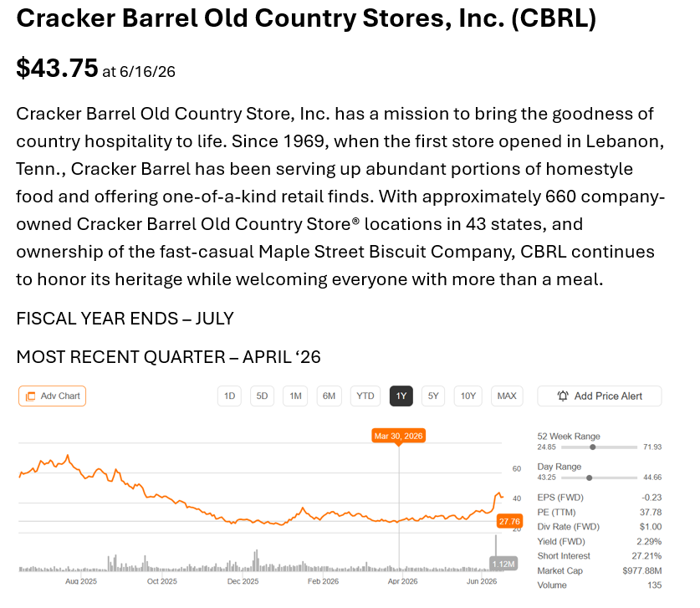Switch chart to 5D range
This screenshot has width=700, height=608.
click(x=262, y=396)
